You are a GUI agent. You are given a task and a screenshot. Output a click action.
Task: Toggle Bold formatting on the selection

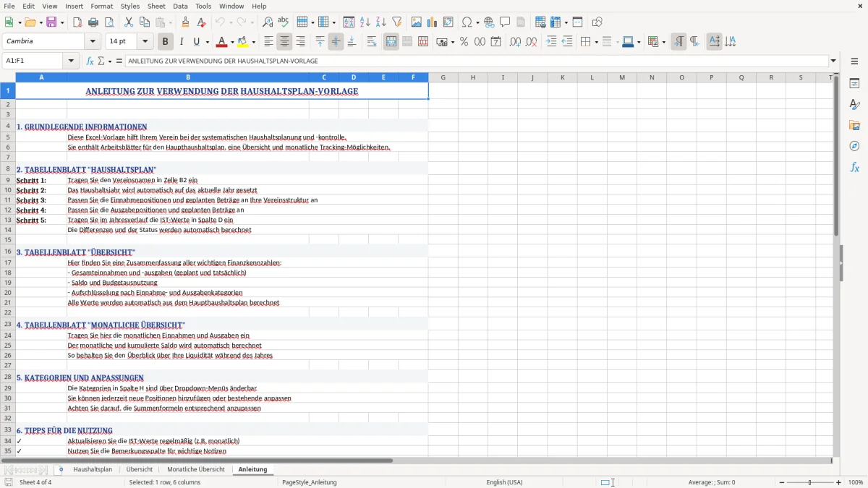pyautogui.click(x=165, y=41)
